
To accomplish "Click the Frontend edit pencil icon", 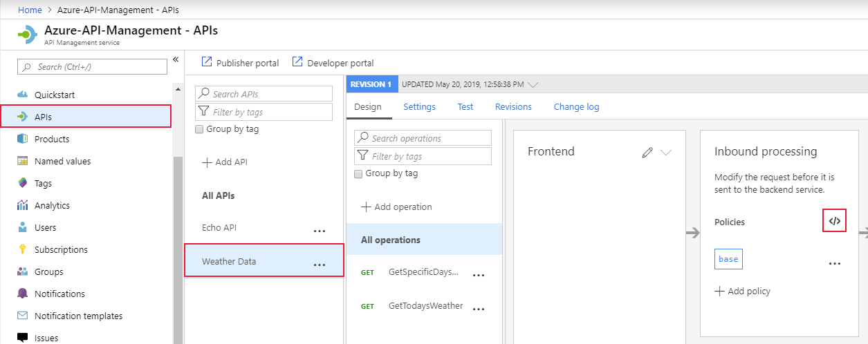I will click(x=647, y=153).
